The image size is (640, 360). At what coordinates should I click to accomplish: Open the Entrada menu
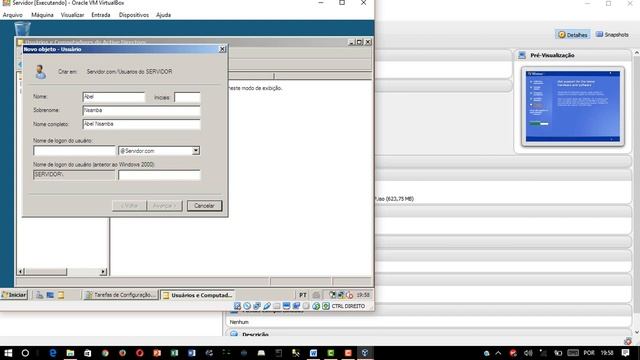pos(100,15)
